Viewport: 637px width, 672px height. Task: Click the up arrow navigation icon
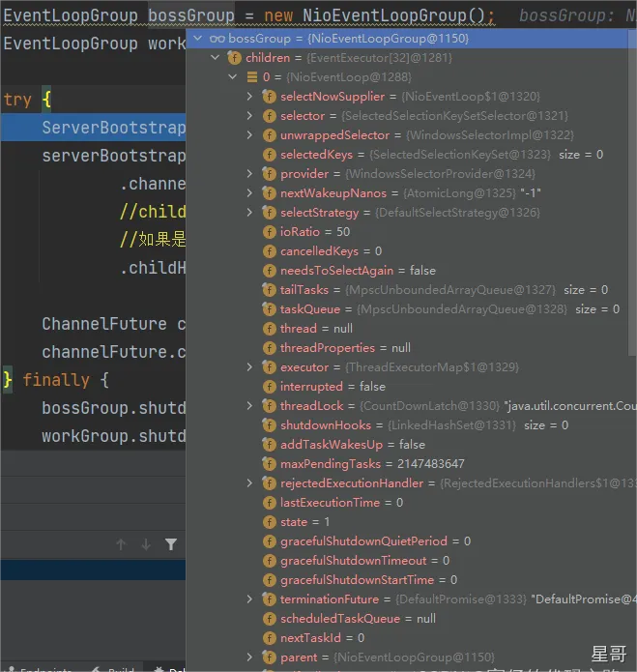(x=121, y=544)
